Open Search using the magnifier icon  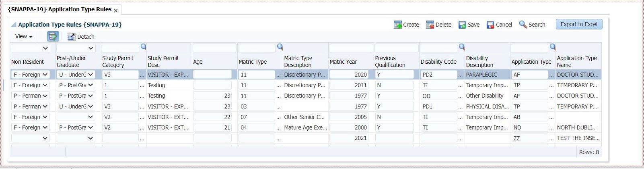pyautogui.click(x=523, y=25)
